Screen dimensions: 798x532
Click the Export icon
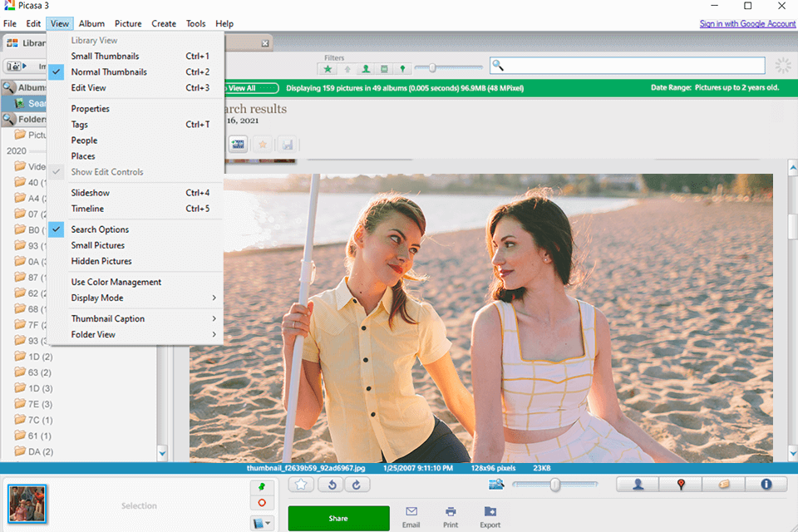(490, 512)
